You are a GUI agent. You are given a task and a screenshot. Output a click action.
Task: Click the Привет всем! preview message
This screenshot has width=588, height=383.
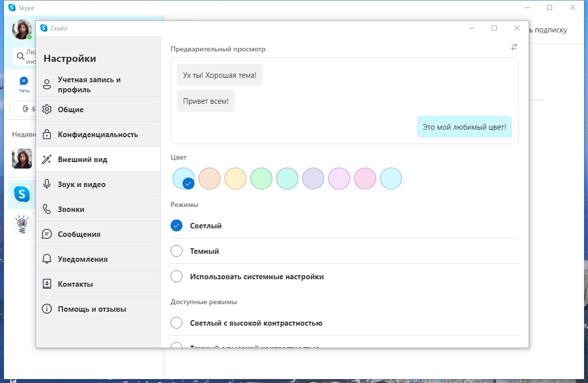point(206,101)
